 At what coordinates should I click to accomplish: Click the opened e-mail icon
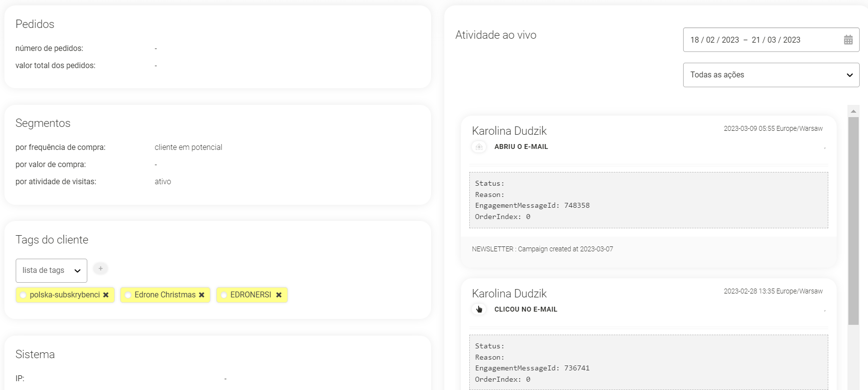pos(479,146)
